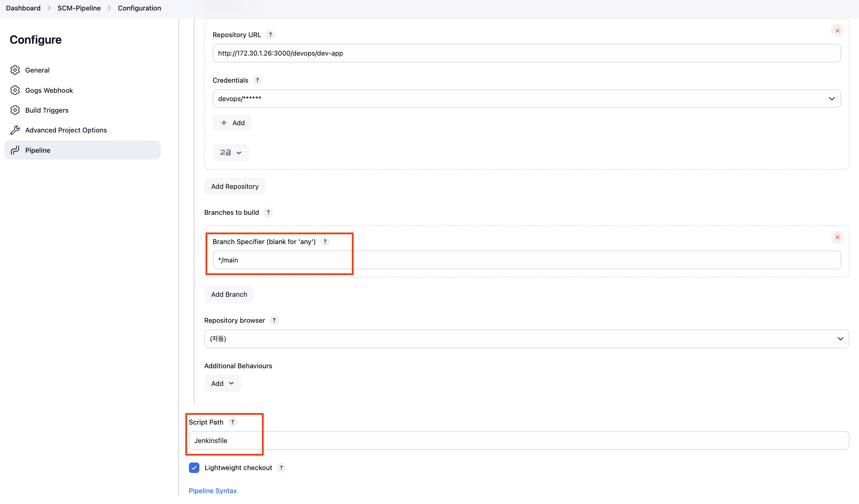Click the Credentials help question mark
Viewport: 859px width, 504px height.
257,80
